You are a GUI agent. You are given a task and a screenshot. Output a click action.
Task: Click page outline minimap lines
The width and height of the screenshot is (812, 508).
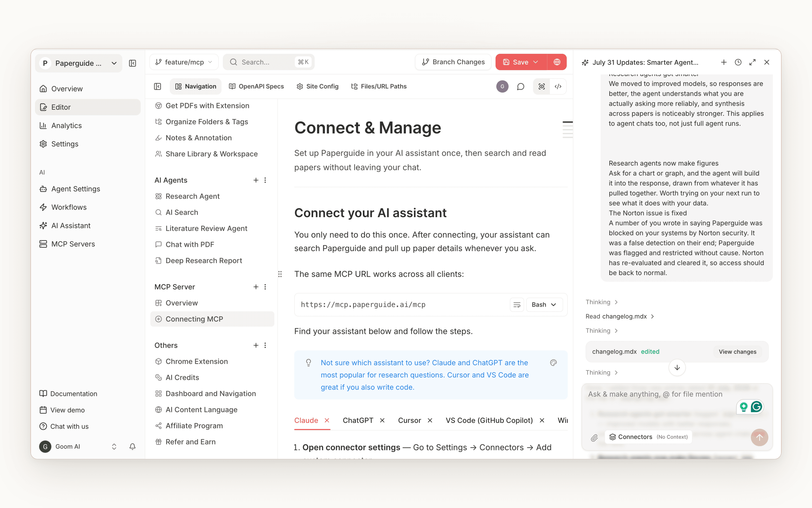pos(567,129)
